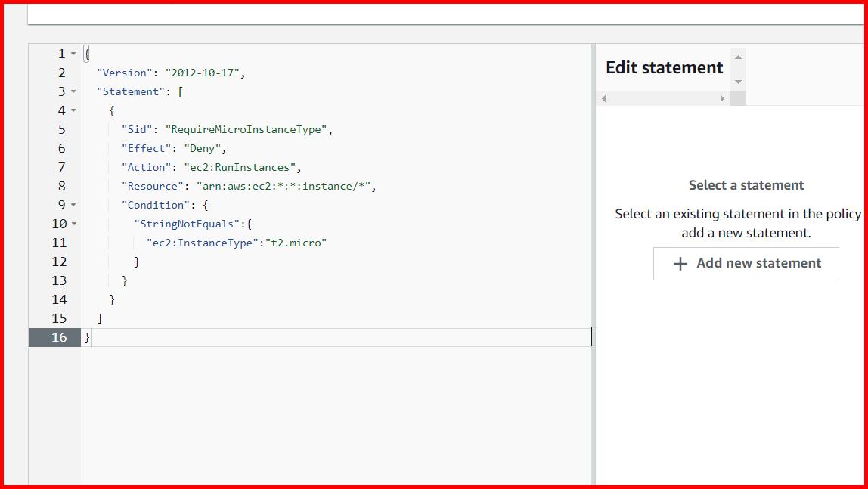868x489 pixels.
Task: Click the Edit statement panel heading
Action: pyautogui.click(x=663, y=67)
